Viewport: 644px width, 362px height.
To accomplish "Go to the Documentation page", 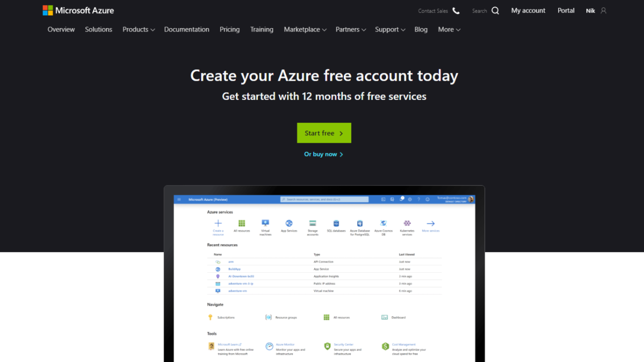I will click(186, 29).
